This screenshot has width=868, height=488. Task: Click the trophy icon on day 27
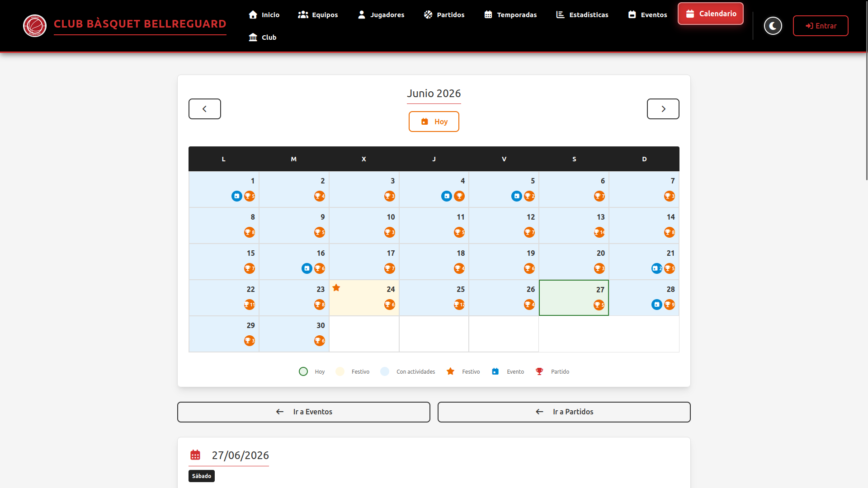[x=599, y=305]
